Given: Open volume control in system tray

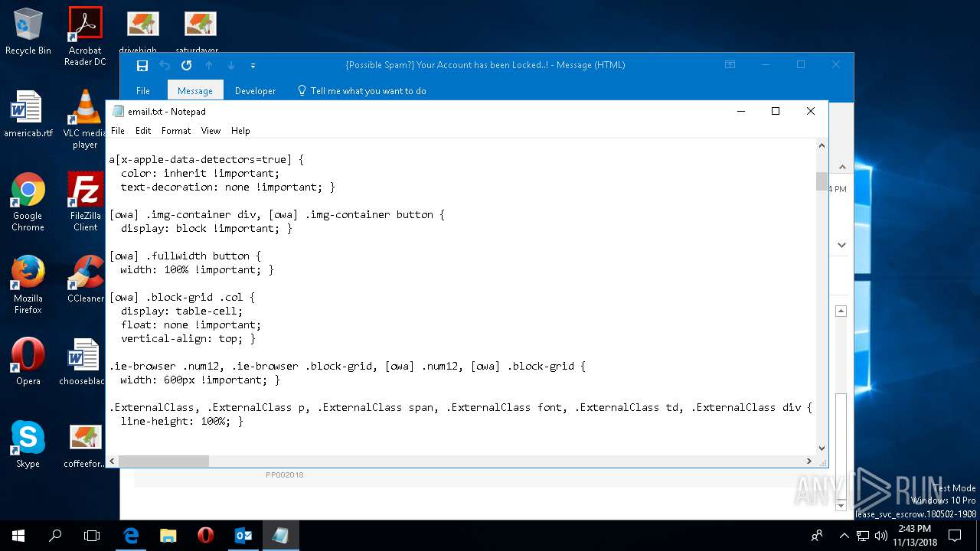Looking at the screenshot, I should pos(880,536).
